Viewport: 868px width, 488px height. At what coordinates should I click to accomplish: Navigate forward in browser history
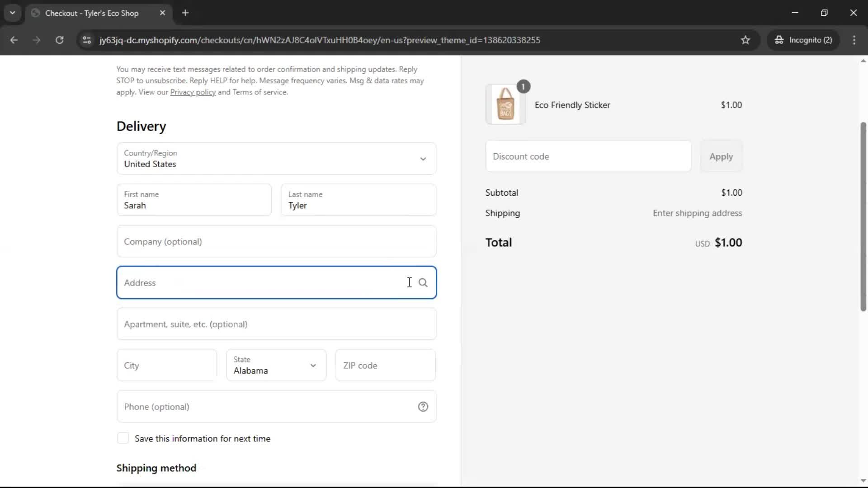[36, 40]
